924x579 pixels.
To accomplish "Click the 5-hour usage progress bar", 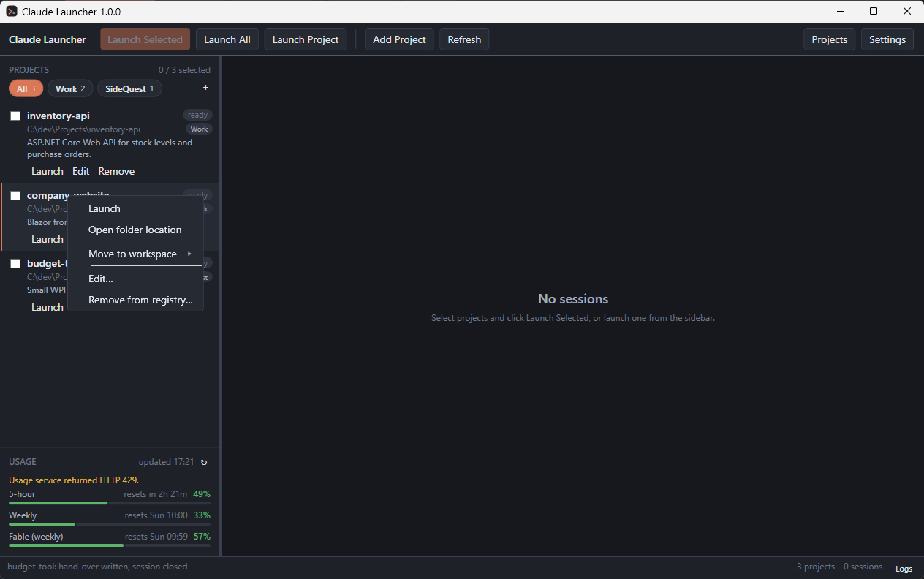I will coord(110,503).
